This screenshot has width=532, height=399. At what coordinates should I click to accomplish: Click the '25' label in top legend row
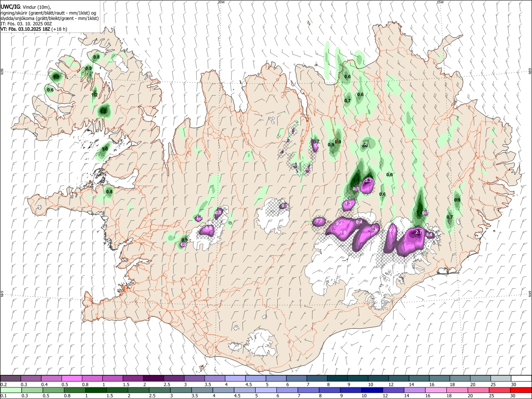[493, 384]
